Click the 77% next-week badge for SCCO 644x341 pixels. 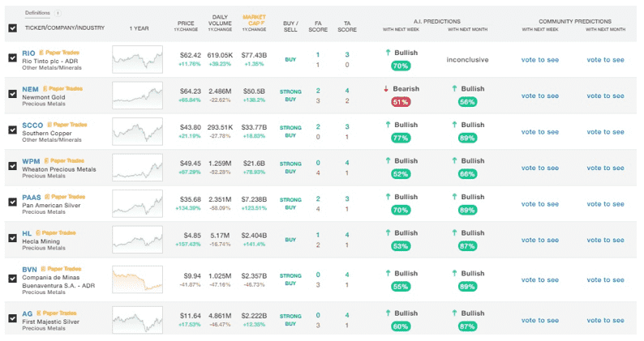tap(401, 138)
